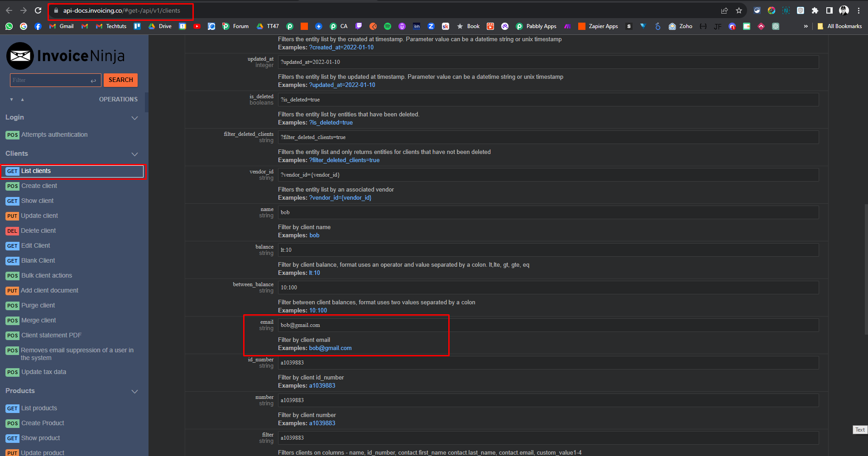The width and height of the screenshot is (868, 456).
Task: Click the name parameter input field
Action: click(x=548, y=212)
